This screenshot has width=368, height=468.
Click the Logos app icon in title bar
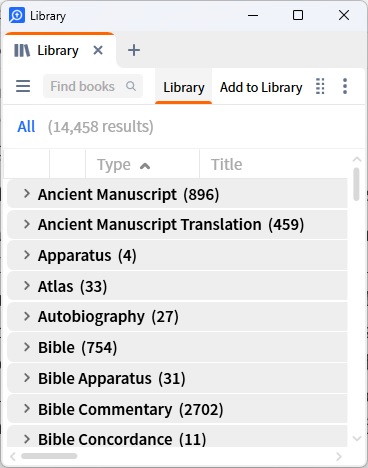(17, 15)
